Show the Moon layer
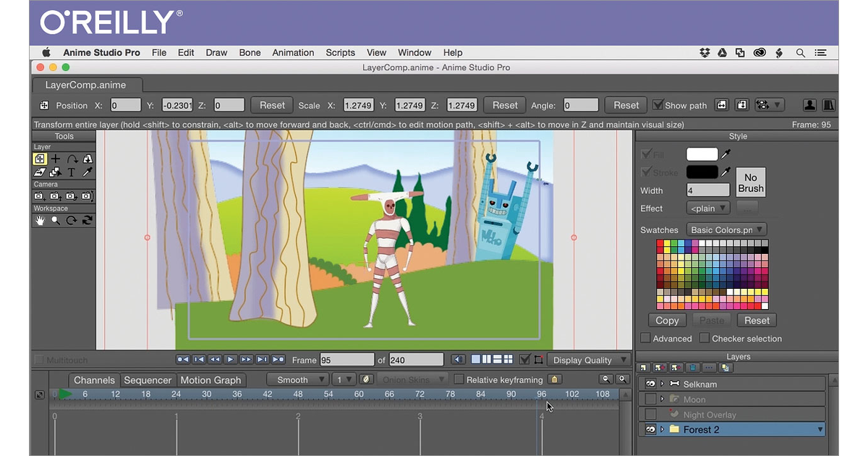868x456 pixels. [x=650, y=399]
